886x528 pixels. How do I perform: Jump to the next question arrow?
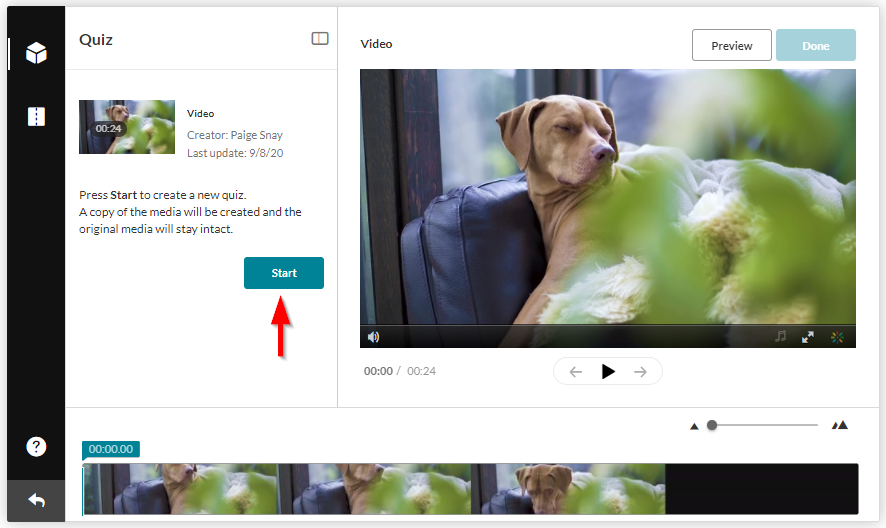(640, 371)
